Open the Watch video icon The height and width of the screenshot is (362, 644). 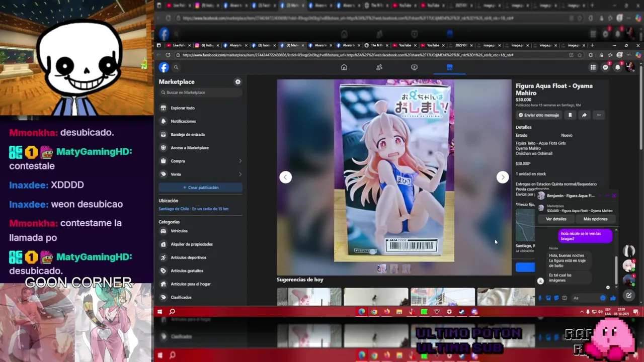pos(414,67)
